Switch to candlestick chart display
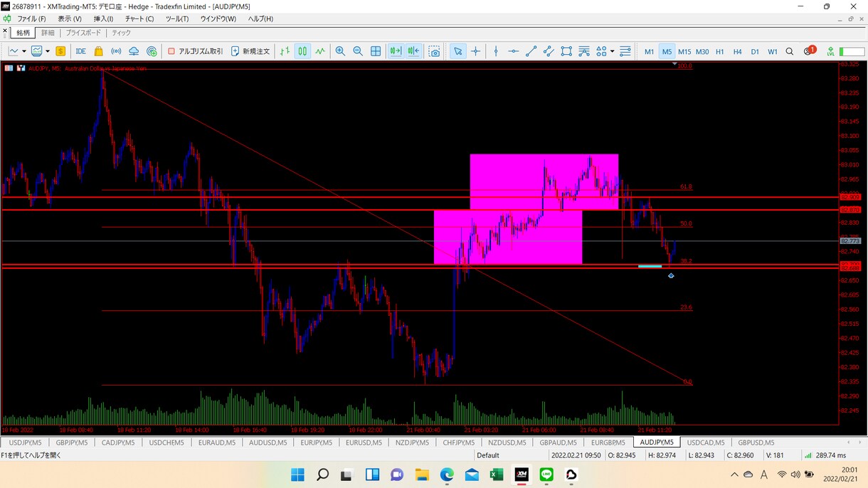868x488 pixels. tap(302, 51)
